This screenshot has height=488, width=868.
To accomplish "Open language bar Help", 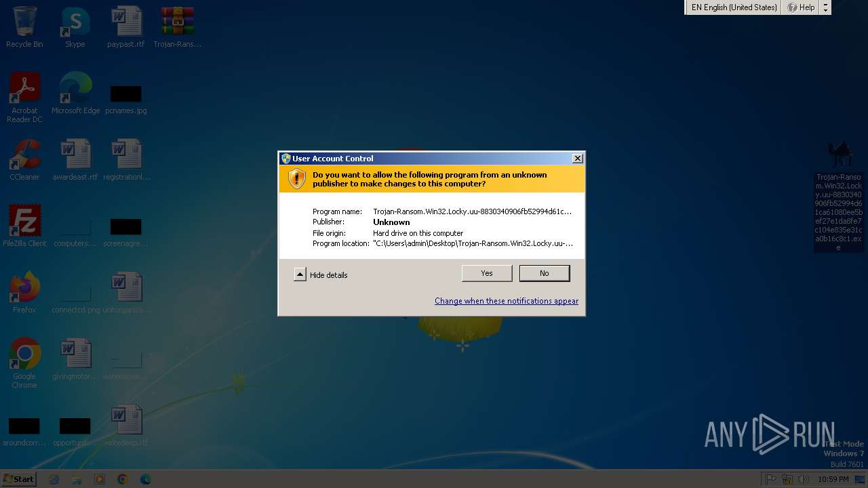I will click(x=801, y=7).
